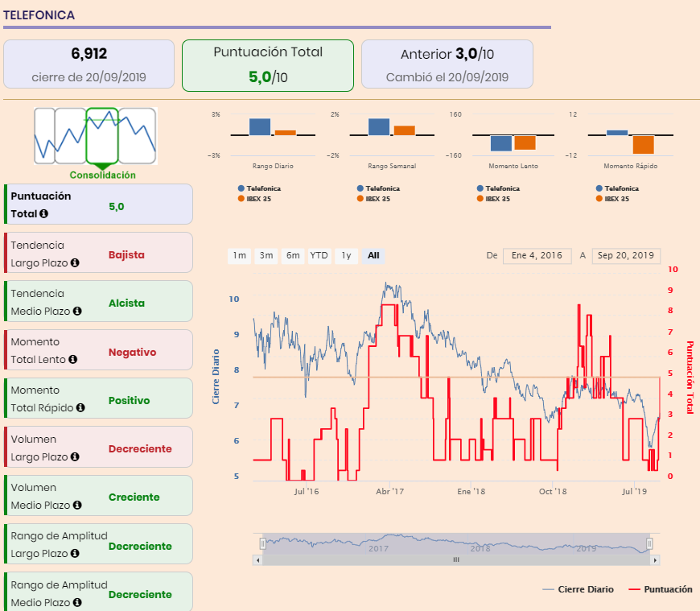The width and height of the screenshot is (700, 611).
Task: Select the 1y range button
Action: click(x=347, y=255)
